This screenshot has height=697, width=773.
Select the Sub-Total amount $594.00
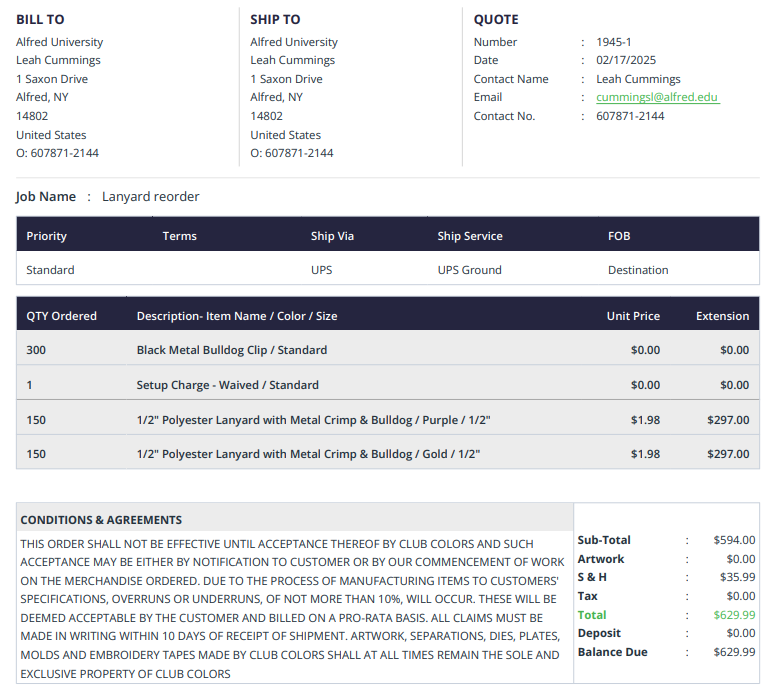coord(734,540)
